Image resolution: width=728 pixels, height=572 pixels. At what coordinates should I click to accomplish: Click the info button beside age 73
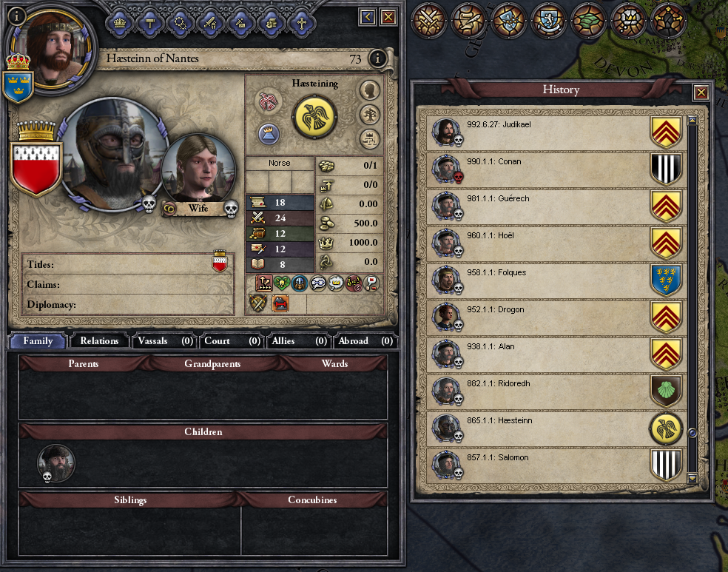(x=377, y=58)
